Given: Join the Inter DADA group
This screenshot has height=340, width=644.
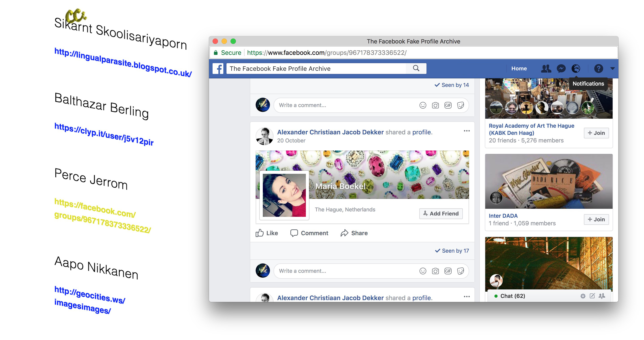Looking at the screenshot, I should 596,219.
